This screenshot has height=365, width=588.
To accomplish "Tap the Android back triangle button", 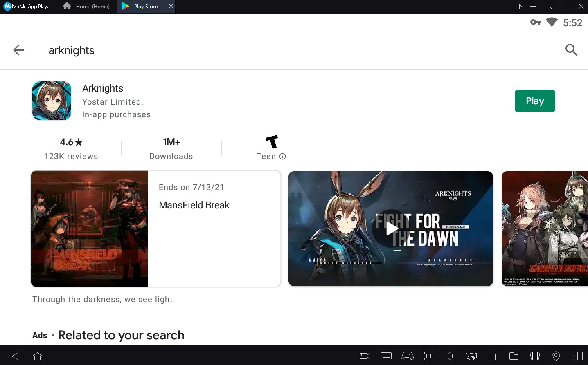I will pyautogui.click(x=15, y=356).
